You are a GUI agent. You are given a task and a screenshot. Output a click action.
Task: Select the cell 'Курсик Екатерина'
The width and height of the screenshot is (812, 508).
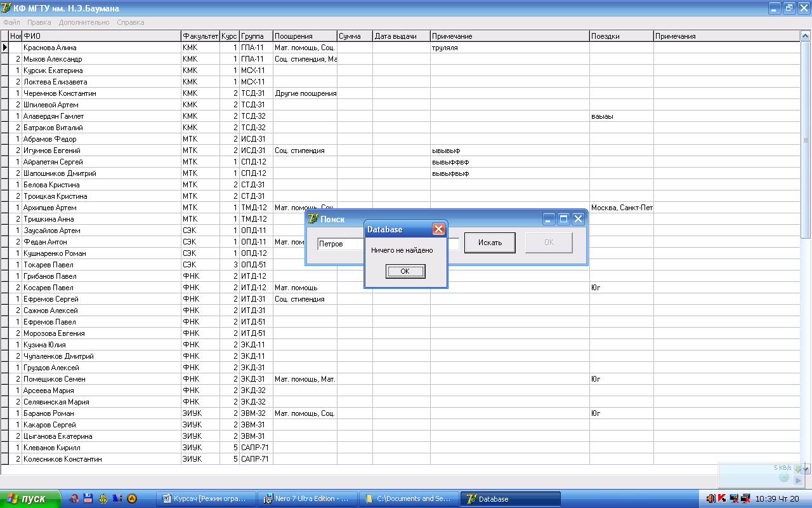(101, 70)
